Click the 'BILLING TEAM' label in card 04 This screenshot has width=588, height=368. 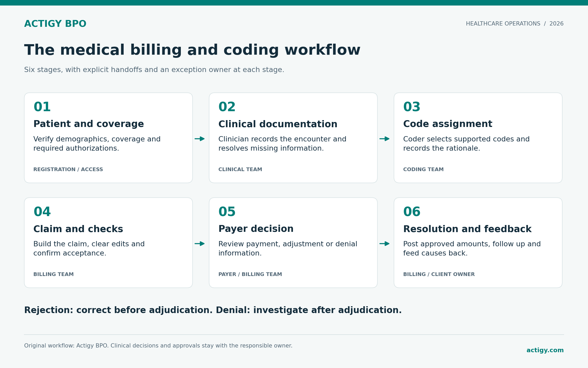[54, 274]
